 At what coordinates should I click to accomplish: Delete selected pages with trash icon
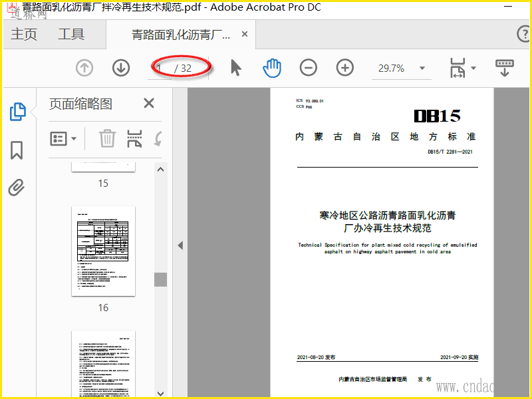point(107,138)
